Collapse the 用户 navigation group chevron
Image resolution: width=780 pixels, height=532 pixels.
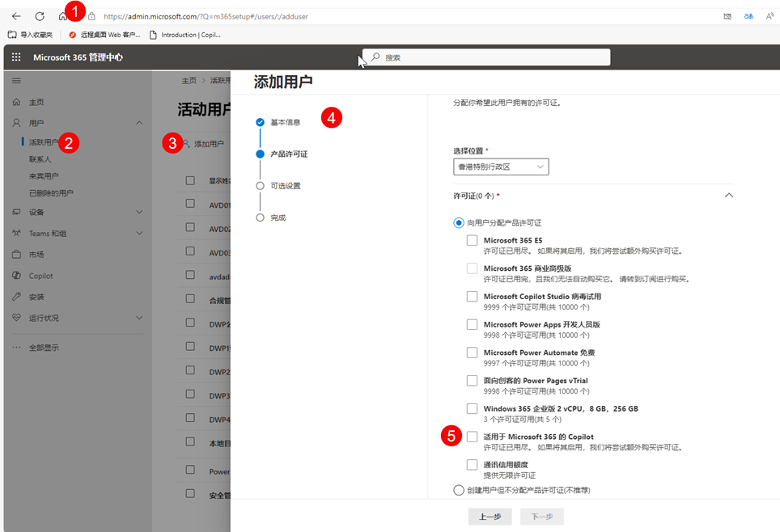click(139, 123)
